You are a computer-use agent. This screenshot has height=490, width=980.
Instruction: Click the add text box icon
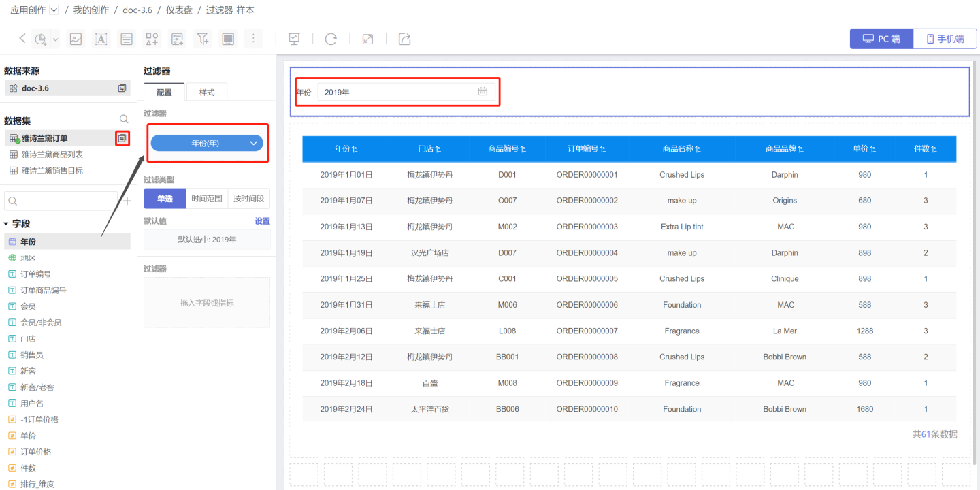coord(101,39)
